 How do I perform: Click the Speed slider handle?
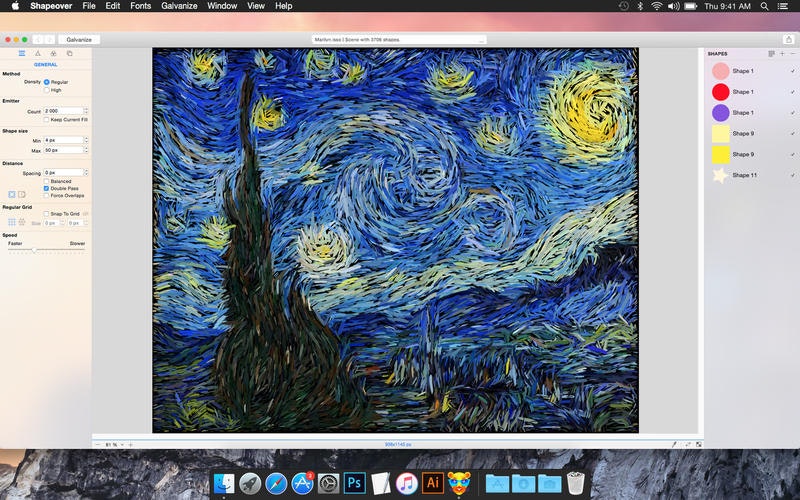click(x=34, y=250)
